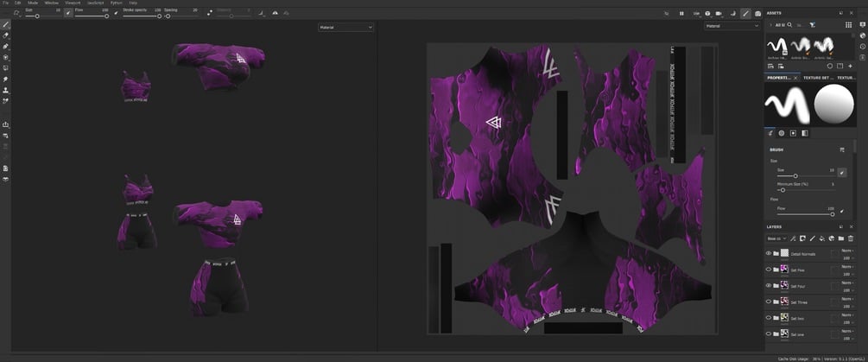
Task: Open the Viewport menu
Action: [73, 3]
